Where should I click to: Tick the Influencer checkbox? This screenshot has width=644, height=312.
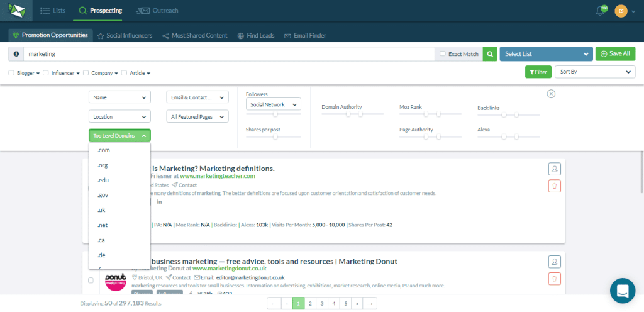coord(46,73)
